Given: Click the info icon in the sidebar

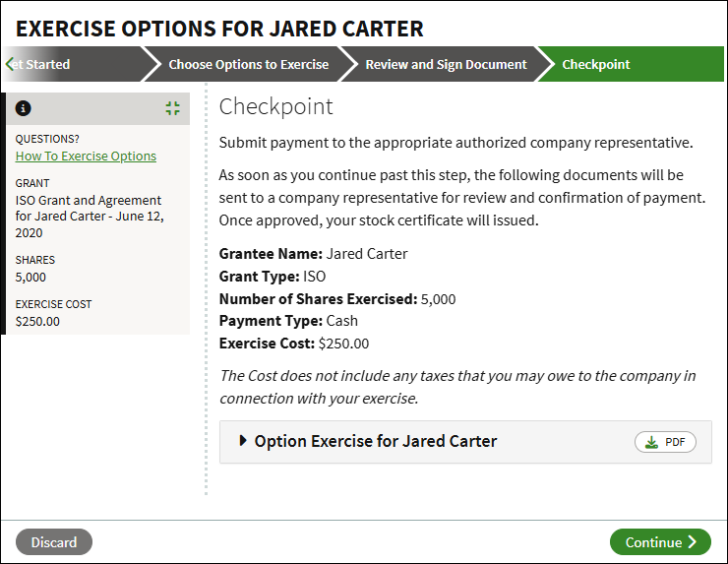Looking at the screenshot, I should pyautogui.click(x=24, y=108).
